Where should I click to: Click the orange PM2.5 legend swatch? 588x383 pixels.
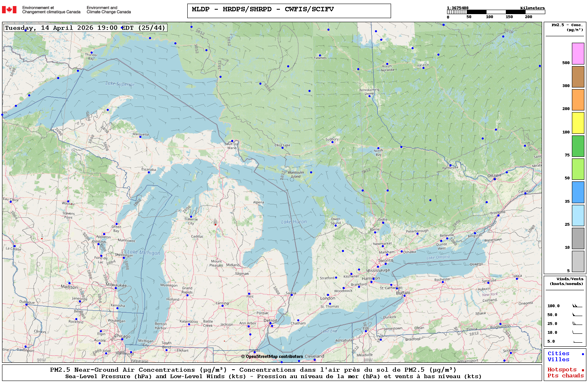pyautogui.click(x=578, y=100)
